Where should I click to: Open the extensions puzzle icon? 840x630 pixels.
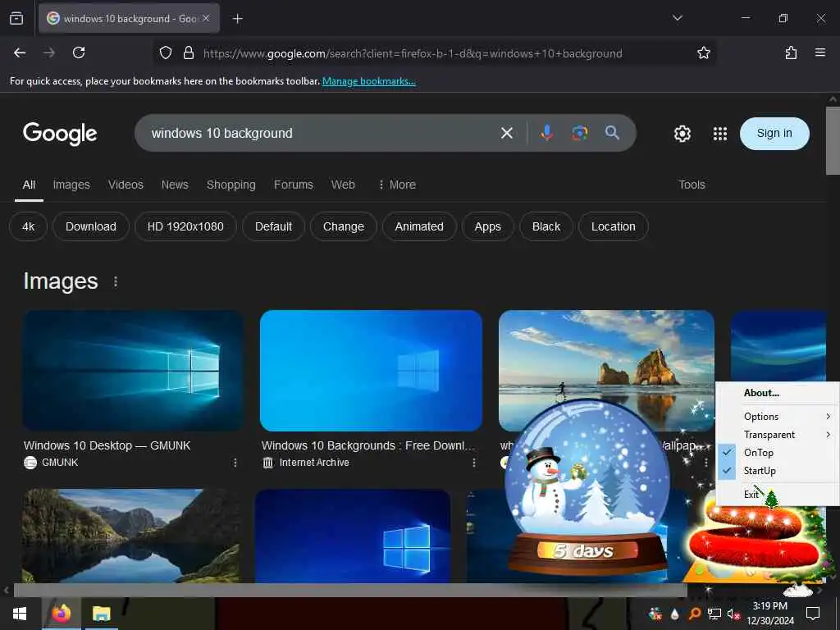[x=791, y=52]
